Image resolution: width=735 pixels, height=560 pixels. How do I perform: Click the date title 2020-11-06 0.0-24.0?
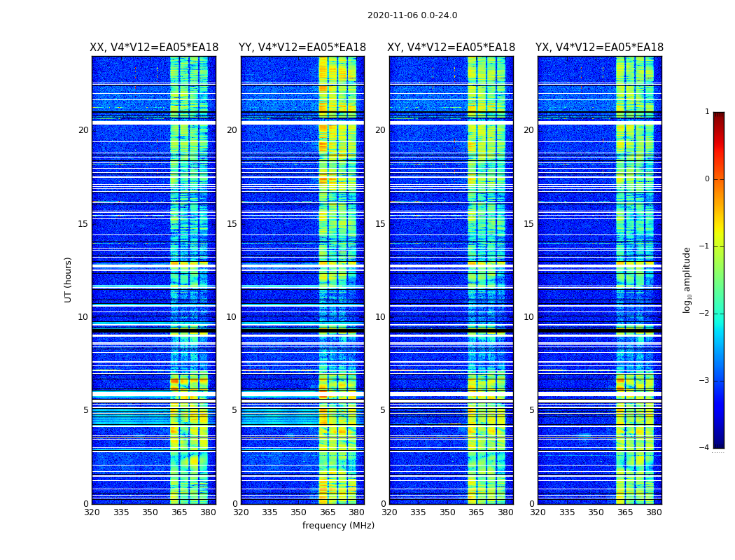[x=412, y=15]
